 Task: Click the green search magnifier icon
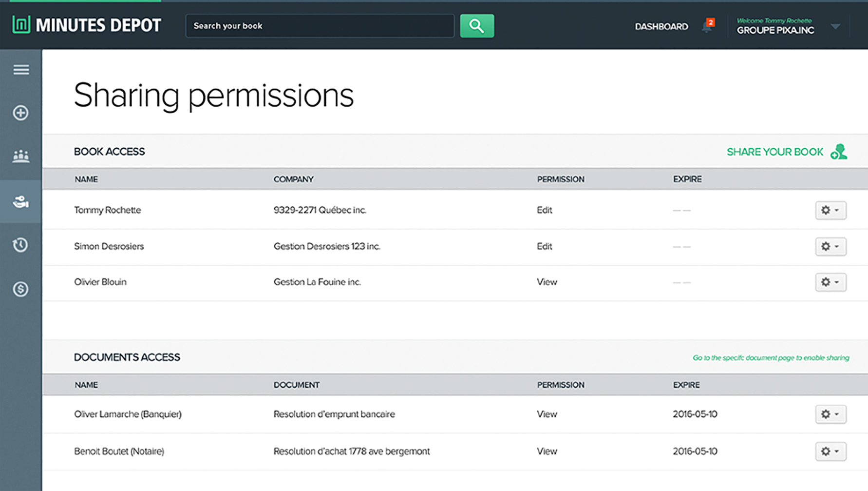(x=476, y=25)
